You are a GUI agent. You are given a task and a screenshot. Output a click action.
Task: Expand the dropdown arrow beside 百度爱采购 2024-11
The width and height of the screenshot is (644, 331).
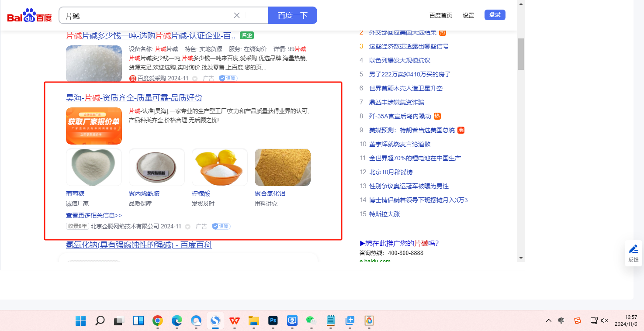point(195,79)
